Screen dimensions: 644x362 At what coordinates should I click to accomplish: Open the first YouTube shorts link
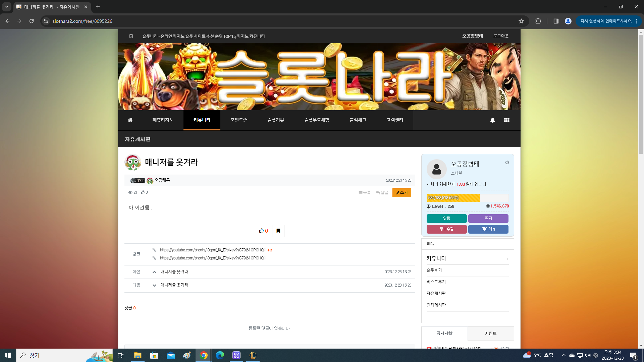click(x=213, y=250)
